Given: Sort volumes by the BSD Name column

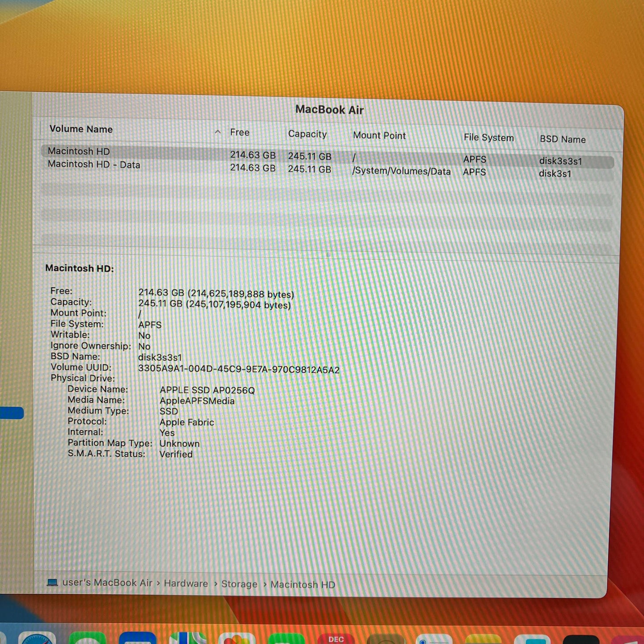Looking at the screenshot, I should point(563,139).
